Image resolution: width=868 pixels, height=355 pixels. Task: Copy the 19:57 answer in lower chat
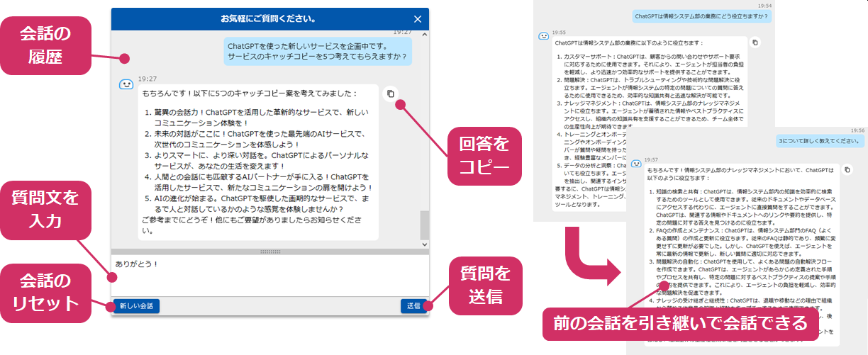coord(847,170)
